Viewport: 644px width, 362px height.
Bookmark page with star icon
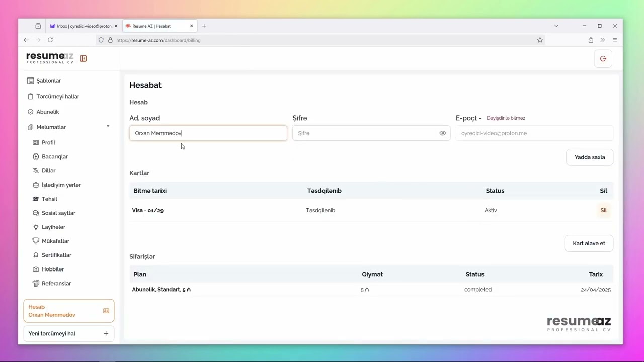540,40
